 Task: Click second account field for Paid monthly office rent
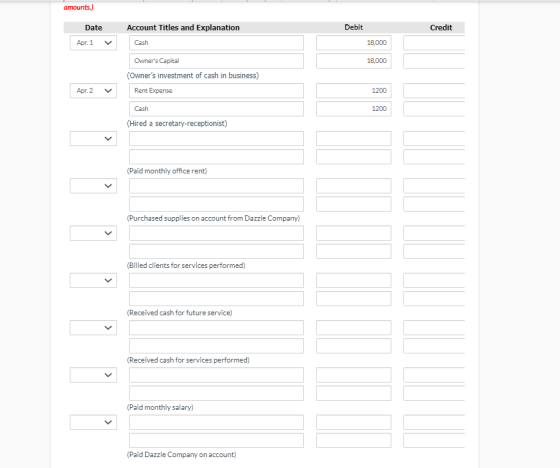(216, 157)
